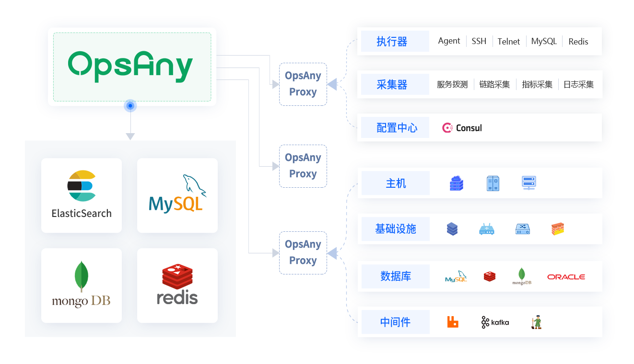Click the network switch icon in 基础设施 row

[522, 229]
